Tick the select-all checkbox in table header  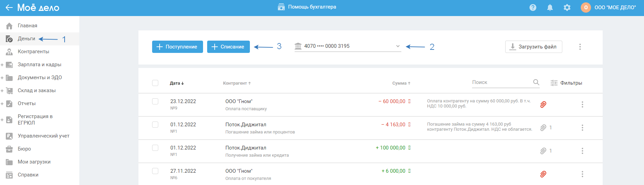(155, 83)
